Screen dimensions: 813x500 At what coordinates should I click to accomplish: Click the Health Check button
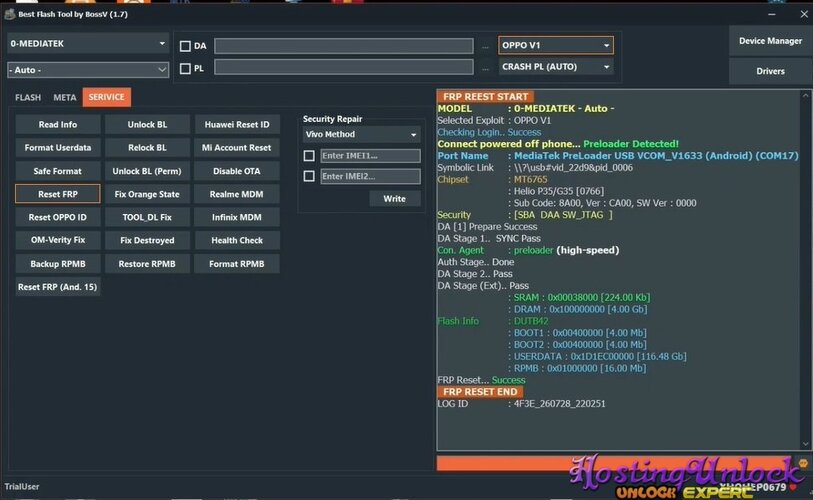click(x=237, y=240)
